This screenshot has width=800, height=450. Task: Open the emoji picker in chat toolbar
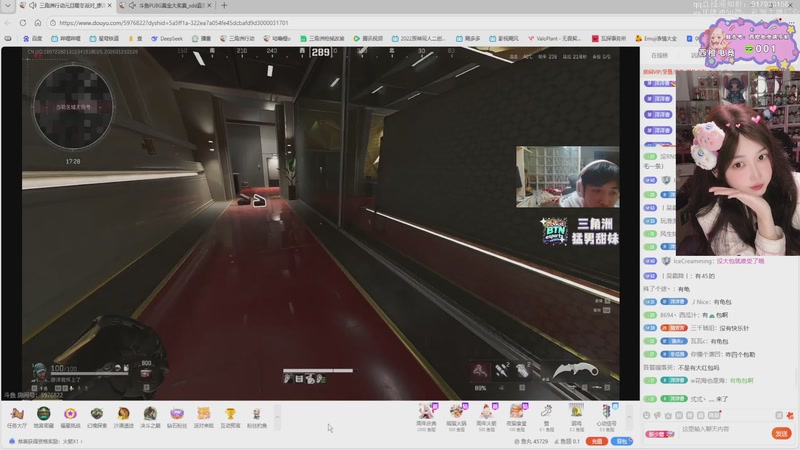click(646, 415)
